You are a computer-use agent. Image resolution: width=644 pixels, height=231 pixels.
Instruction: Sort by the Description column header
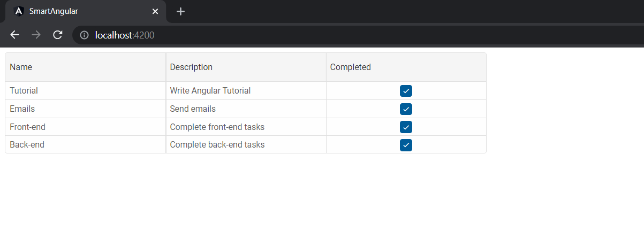pyautogui.click(x=246, y=67)
